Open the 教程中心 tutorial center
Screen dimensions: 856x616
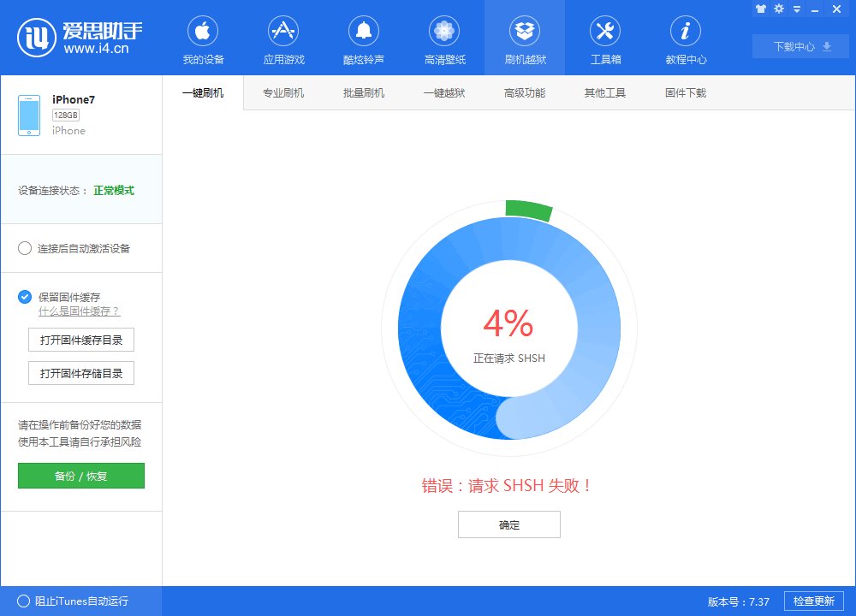(685, 38)
